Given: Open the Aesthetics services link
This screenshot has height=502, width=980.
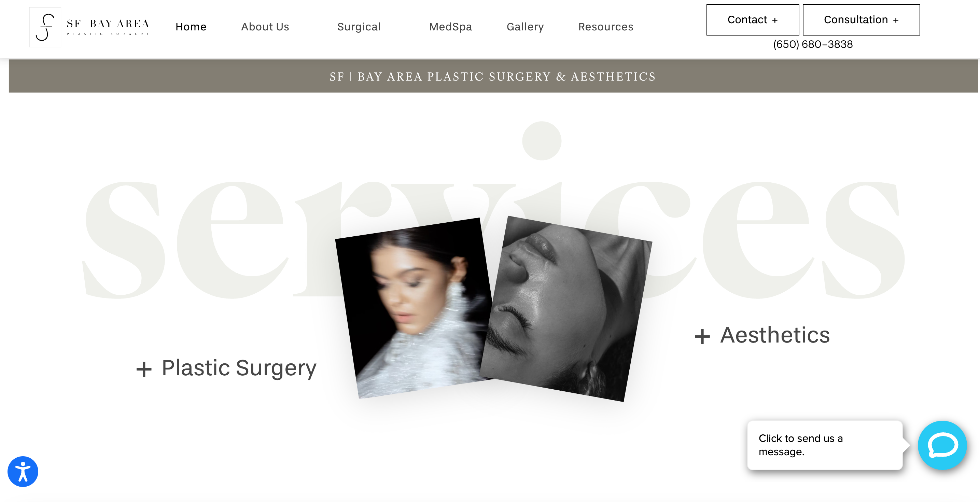Looking at the screenshot, I should (775, 335).
